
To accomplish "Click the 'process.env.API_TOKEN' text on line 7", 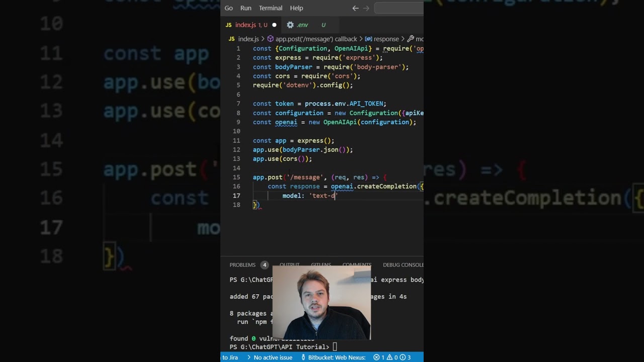I will tap(344, 104).
